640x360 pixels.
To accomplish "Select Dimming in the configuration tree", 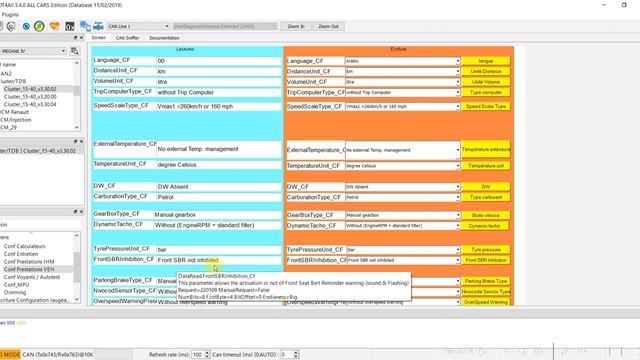I will (x=15, y=293).
